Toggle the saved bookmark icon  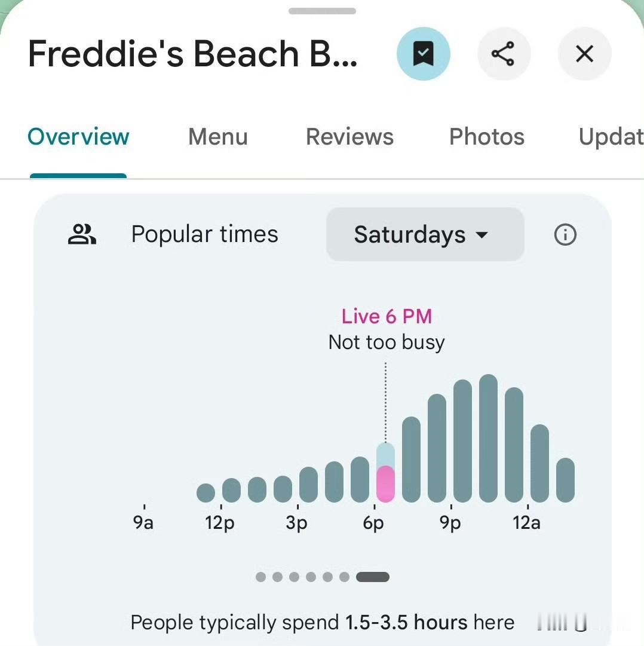pos(423,54)
